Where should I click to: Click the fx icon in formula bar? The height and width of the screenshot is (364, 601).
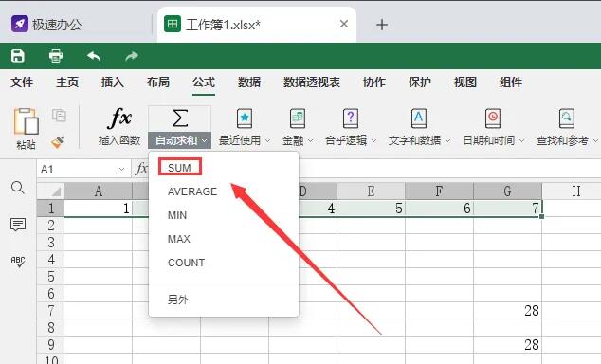141,168
